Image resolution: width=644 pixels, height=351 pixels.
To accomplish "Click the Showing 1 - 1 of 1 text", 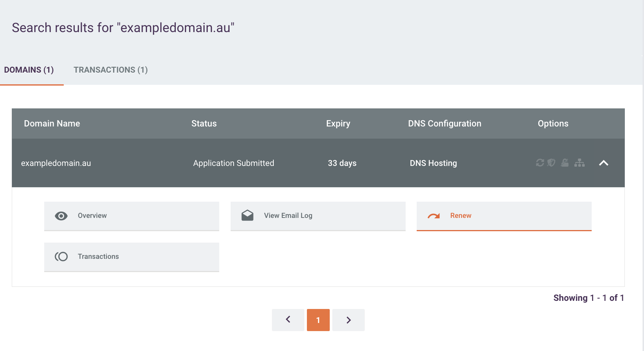I will [589, 298].
